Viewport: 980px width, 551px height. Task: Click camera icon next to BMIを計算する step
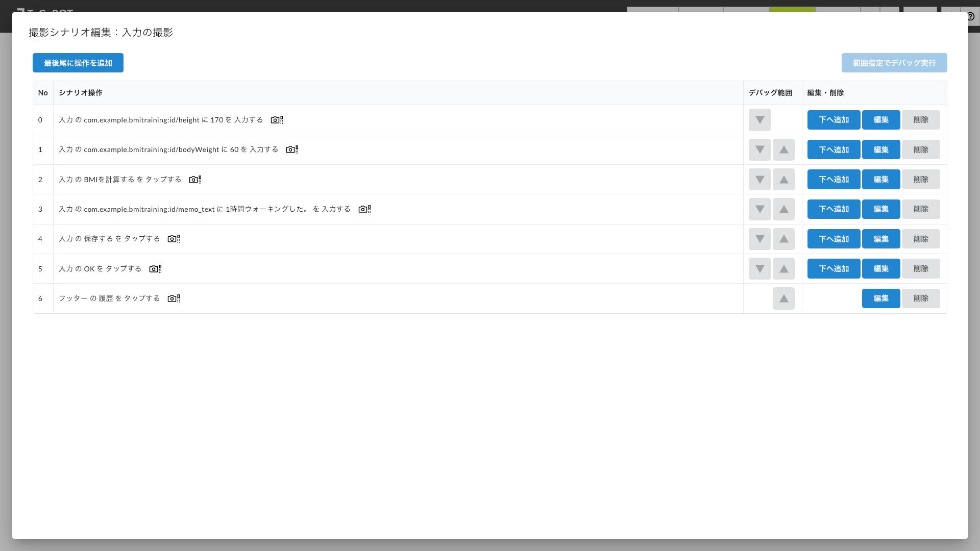(x=194, y=180)
